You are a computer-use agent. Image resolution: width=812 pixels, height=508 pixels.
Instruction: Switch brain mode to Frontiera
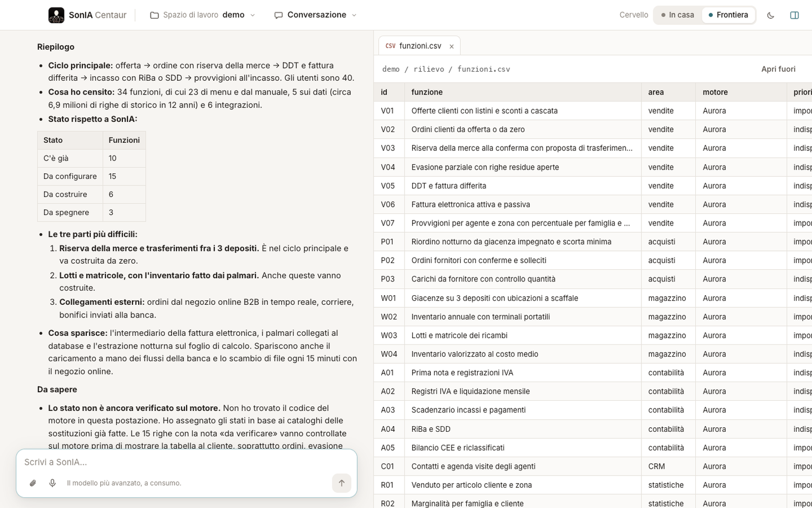[x=728, y=15]
